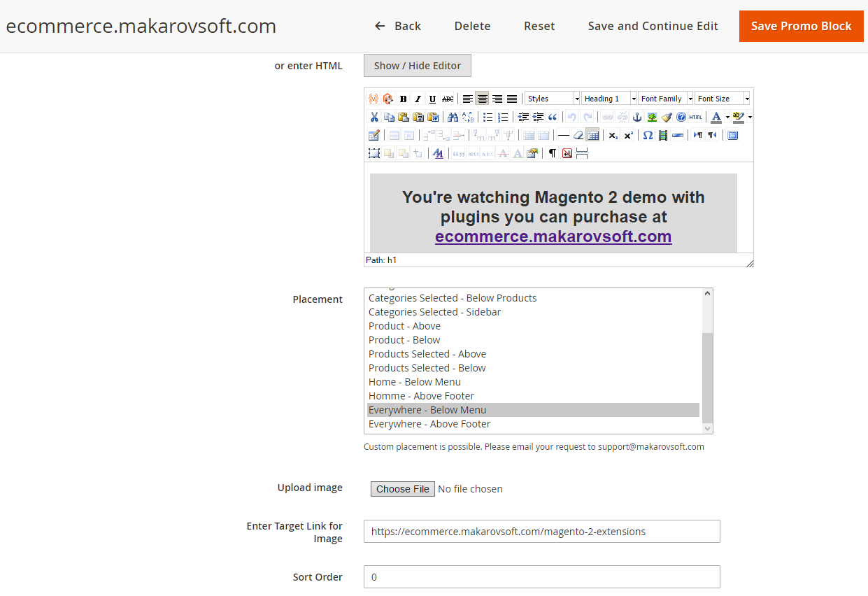Viewport: 868px width, 596px height.
Task: Open the Font Family dropdown
Action: pyautogui.click(x=666, y=99)
